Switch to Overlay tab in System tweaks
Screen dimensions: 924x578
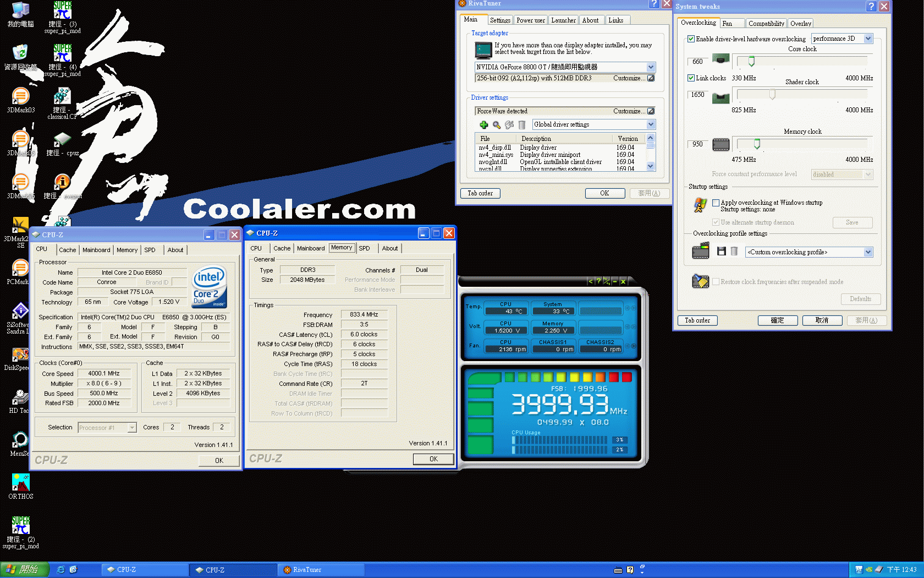800,24
